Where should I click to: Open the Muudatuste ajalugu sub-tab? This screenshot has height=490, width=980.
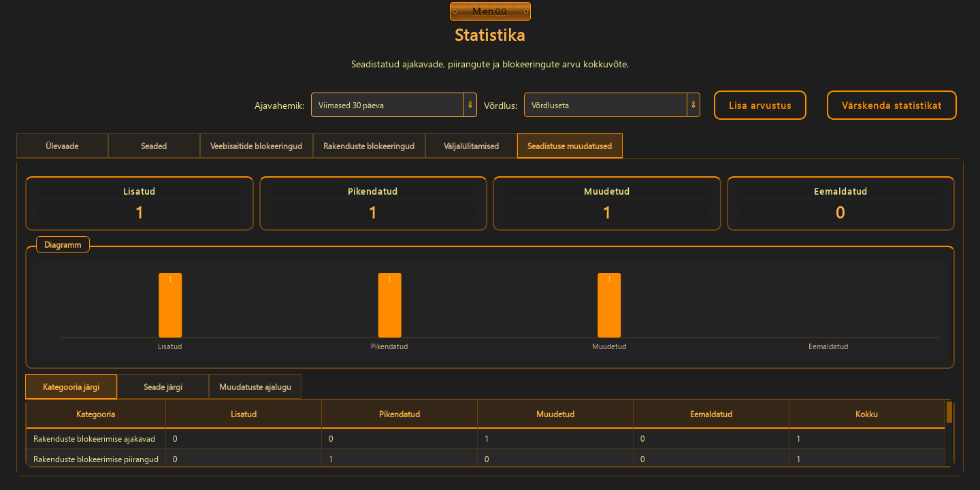pyautogui.click(x=255, y=387)
